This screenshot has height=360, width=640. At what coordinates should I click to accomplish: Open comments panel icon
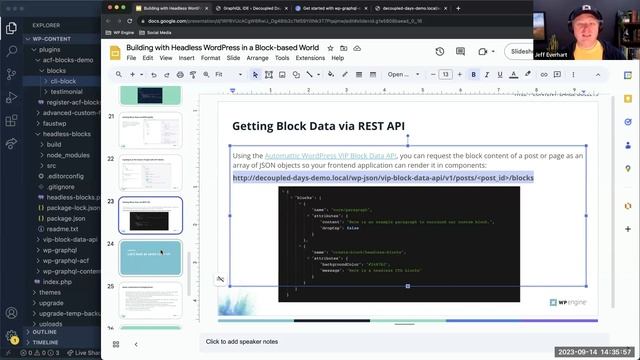[x=460, y=51]
